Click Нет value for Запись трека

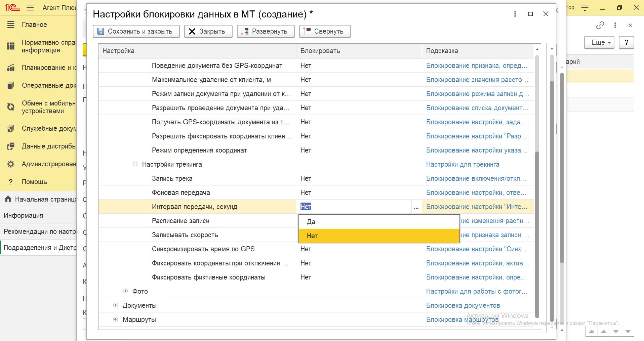[306, 178]
